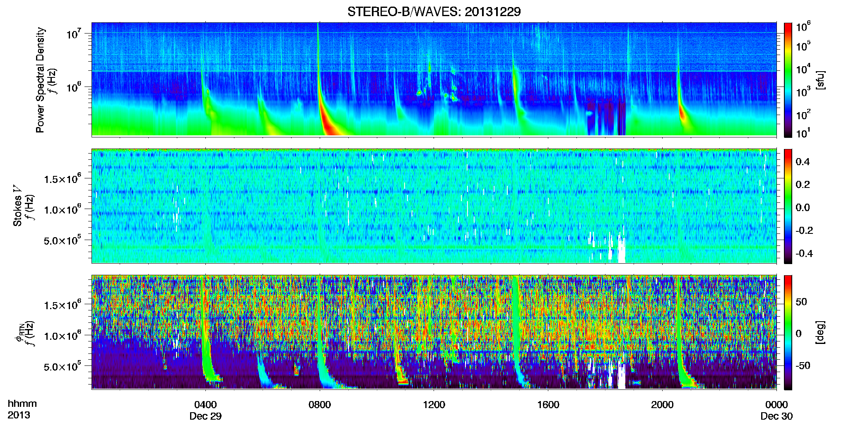
Task: Click the Stokes V color bar
Action: click(x=788, y=206)
